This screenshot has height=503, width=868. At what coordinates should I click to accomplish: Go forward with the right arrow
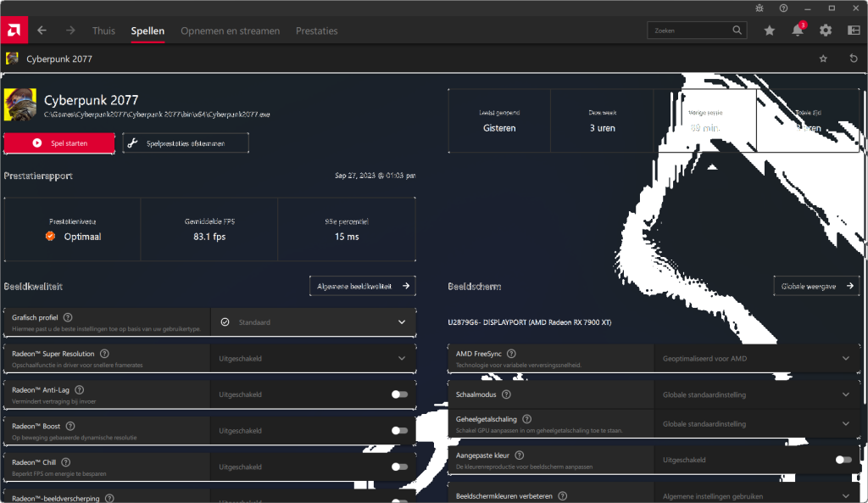[70, 31]
